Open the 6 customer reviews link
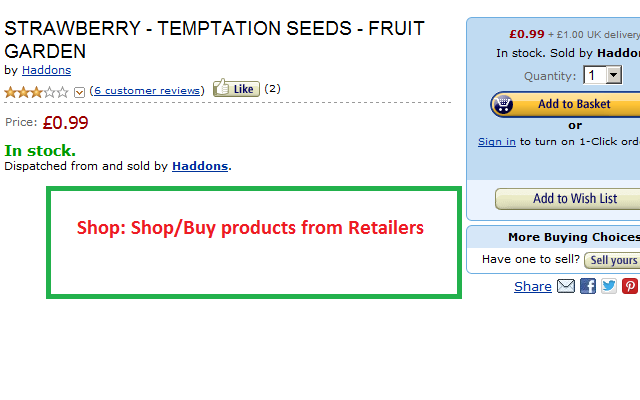The width and height of the screenshot is (640, 400). click(147, 91)
